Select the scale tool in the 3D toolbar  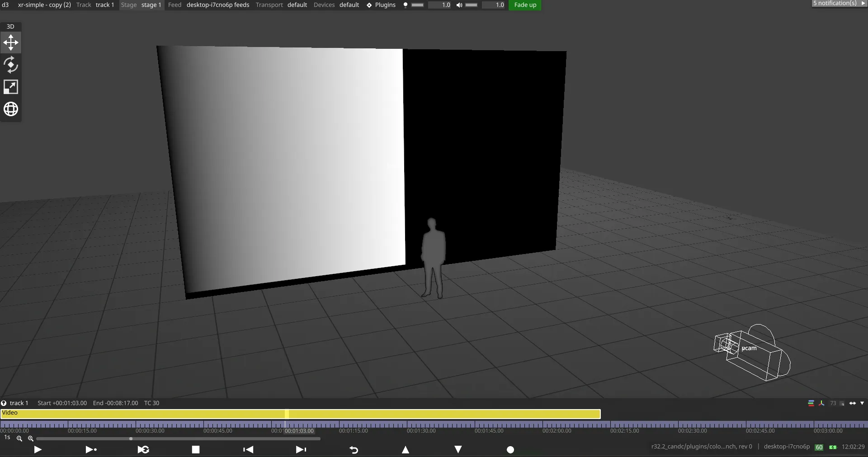11,87
